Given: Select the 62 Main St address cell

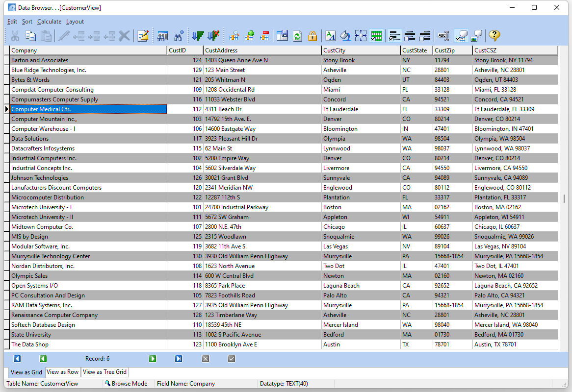Looking at the screenshot, I should (262, 148).
